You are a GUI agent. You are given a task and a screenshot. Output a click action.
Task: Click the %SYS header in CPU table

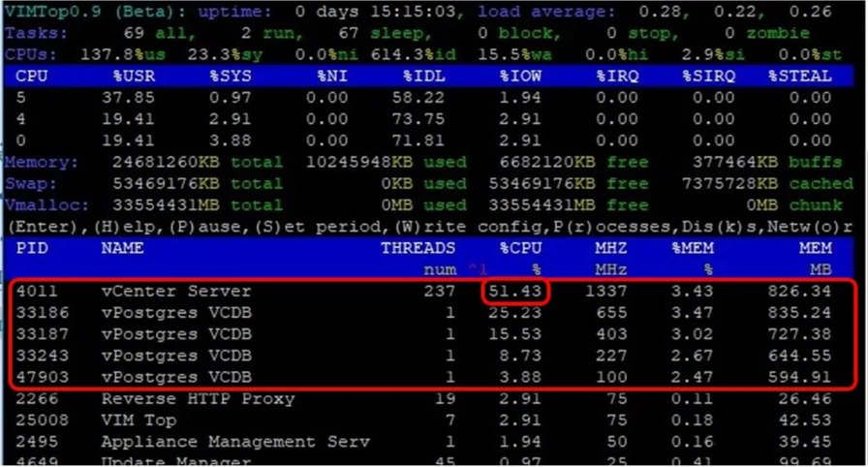[x=231, y=76]
